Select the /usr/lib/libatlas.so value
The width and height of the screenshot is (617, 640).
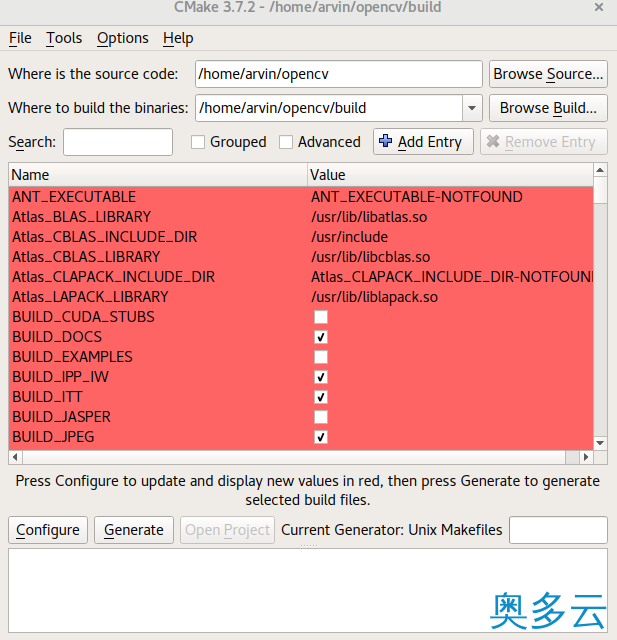pyautogui.click(x=369, y=217)
